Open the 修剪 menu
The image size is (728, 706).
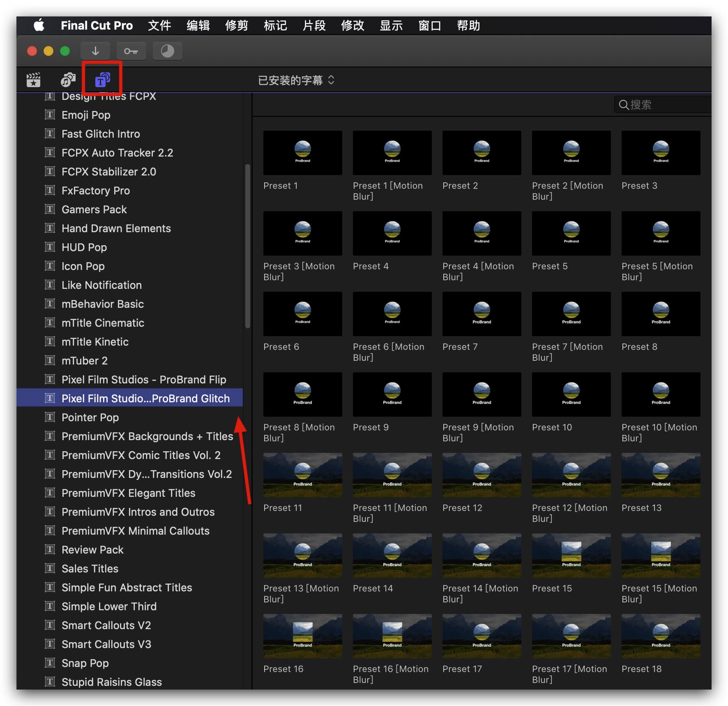(237, 25)
